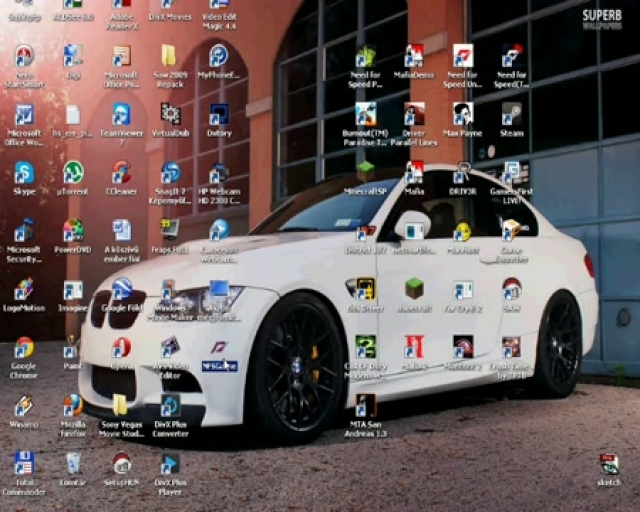Open the Saw 2009 Repack folder
640x512 pixels.
tap(169, 56)
